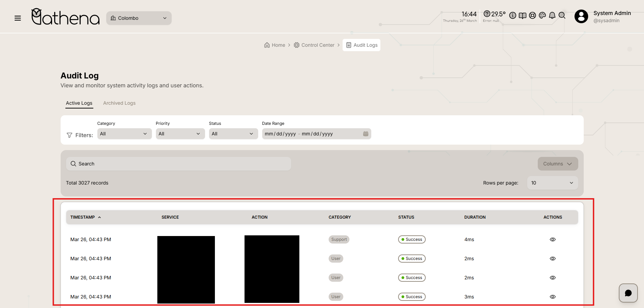Select the Active Logs tab
Viewport: 644px width, 308px height.
[79, 103]
